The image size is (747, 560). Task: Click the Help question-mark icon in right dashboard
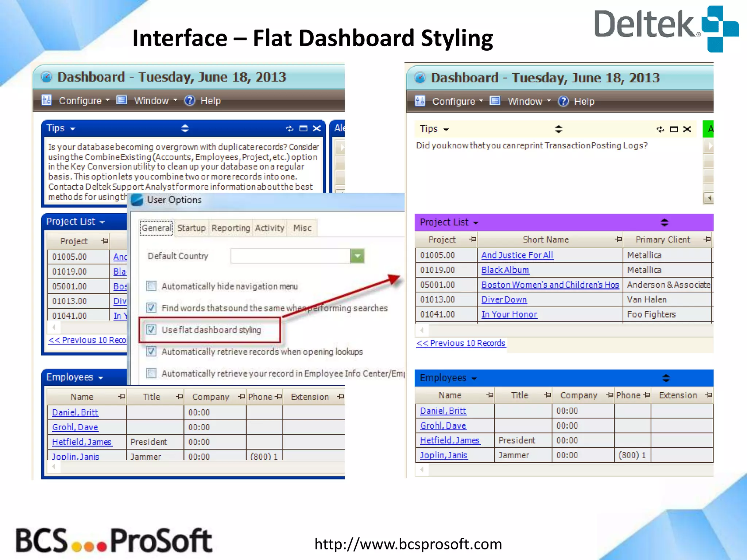(563, 101)
